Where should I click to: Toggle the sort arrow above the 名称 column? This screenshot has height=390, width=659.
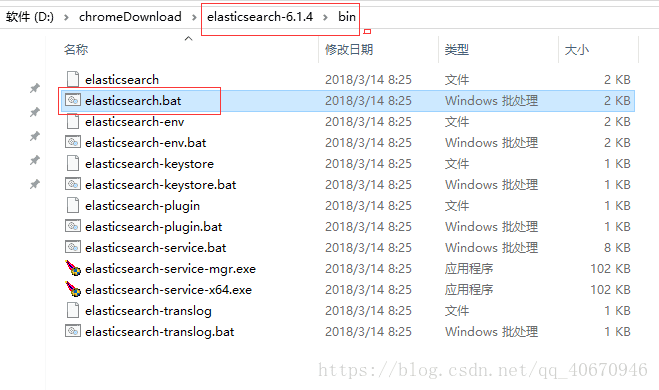pos(189,39)
